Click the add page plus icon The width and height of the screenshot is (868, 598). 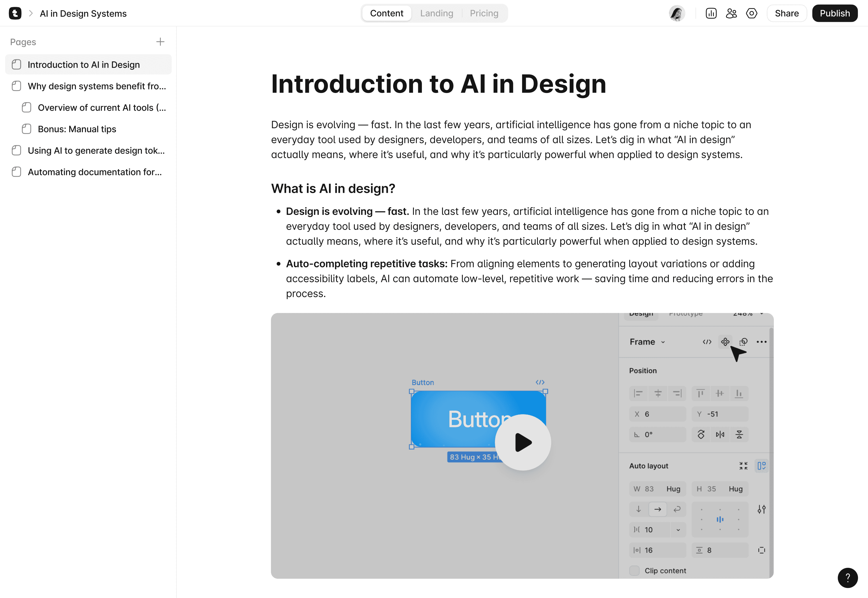160,42
